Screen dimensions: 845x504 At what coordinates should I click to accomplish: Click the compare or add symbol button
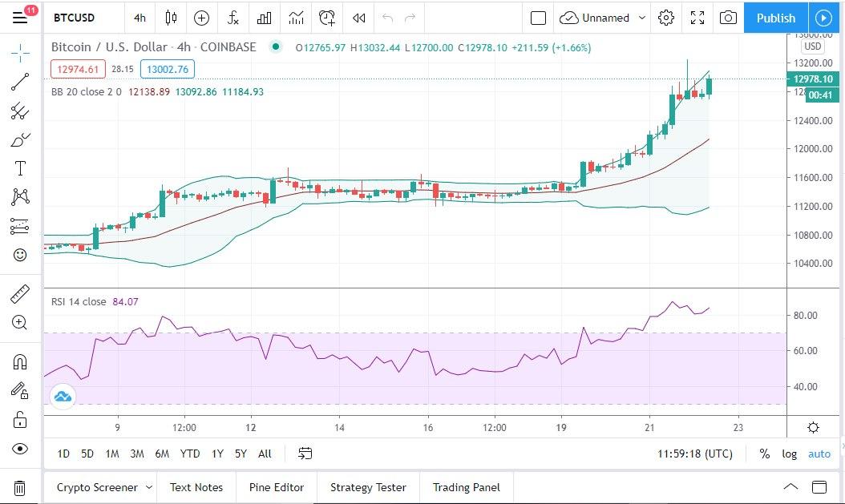click(201, 18)
